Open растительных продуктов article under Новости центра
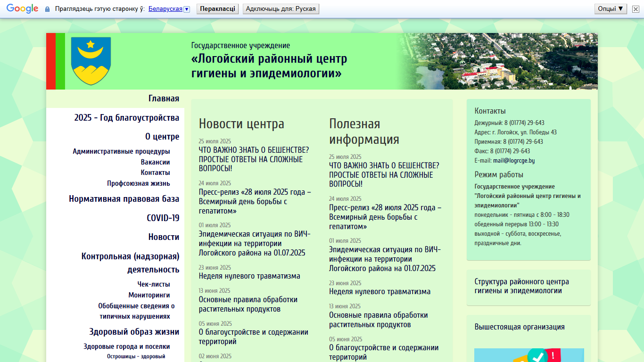Image resolution: width=644 pixels, height=362 pixels. [x=248, y=304]
